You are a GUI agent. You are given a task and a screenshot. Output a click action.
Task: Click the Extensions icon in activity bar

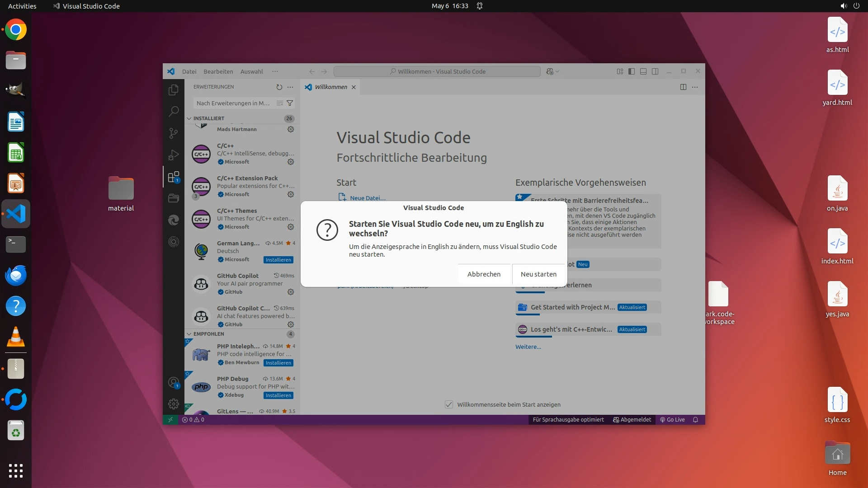(x=173, y=177)
